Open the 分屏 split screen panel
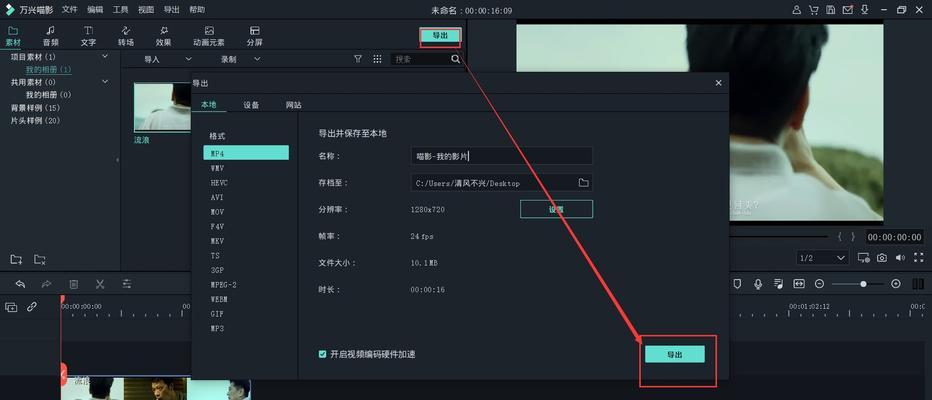This screenshot has height=400, width=932. [254, 36]
